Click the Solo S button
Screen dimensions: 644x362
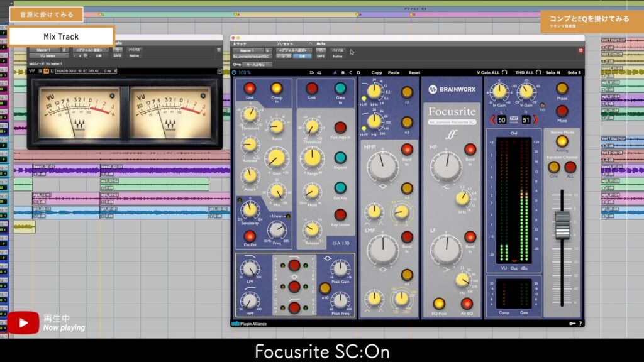tap(574, 73)
